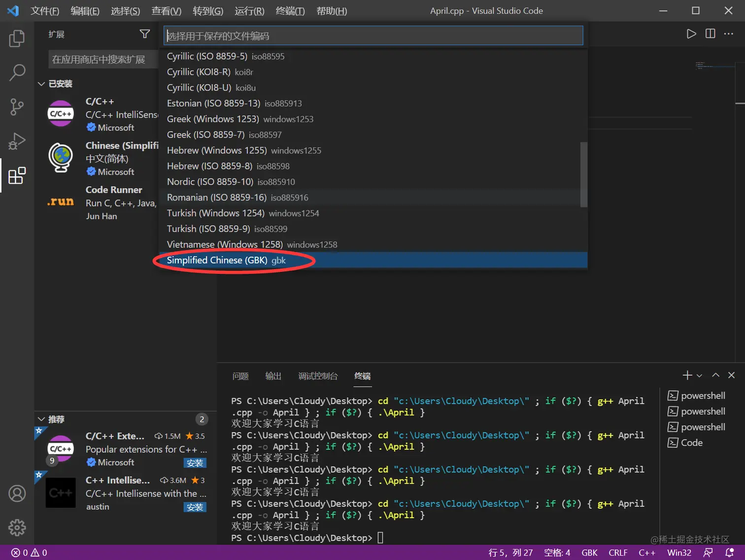Focus the extension marketplace search box
Image resolution: width=745 pixels, height=560 pixels.
[x=102, y=60]
